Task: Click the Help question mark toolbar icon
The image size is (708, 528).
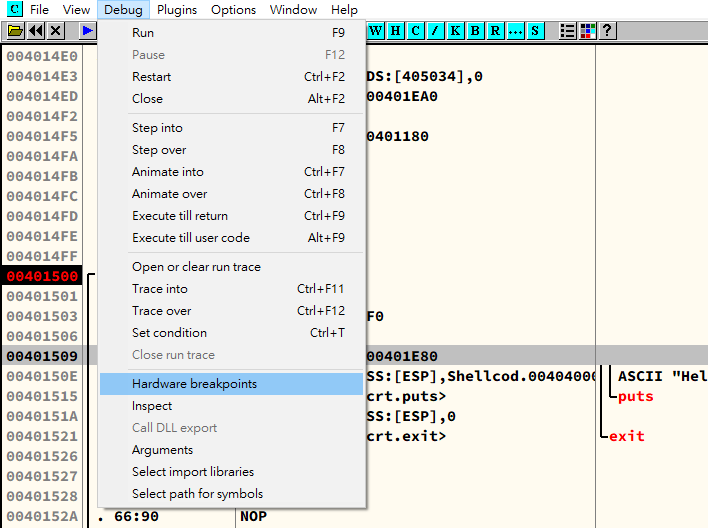Action: pyautogui.click(x=606, y=31)
